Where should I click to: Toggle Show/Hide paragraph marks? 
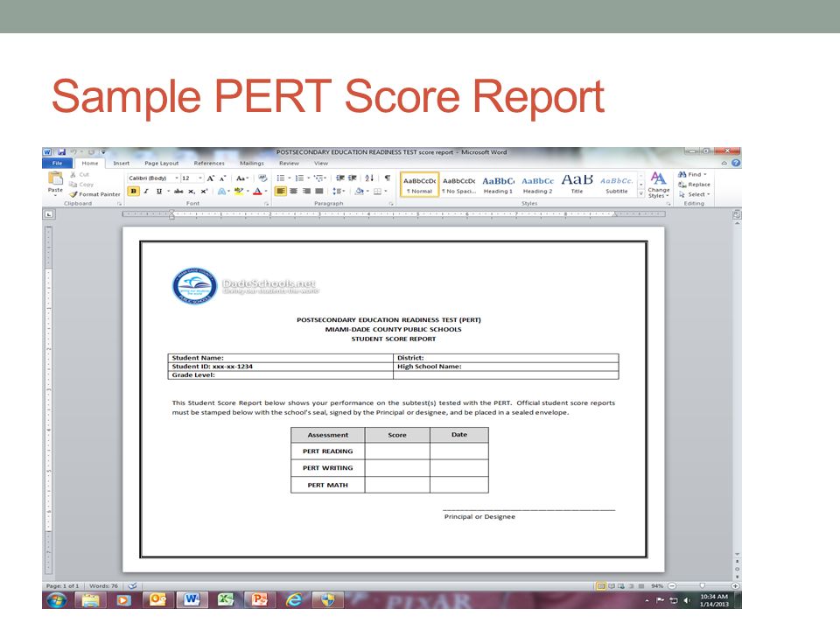pyautogui.click(x=388, y=178)
